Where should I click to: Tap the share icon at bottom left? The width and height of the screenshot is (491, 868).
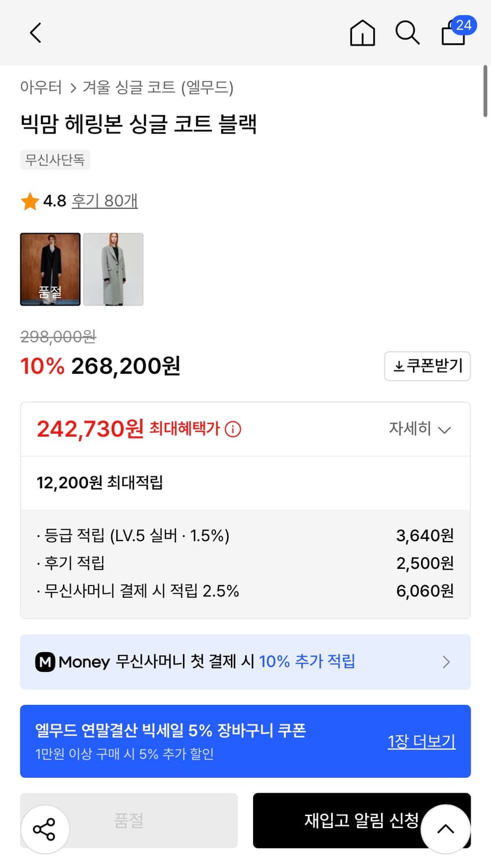click(x=45, y=829)
